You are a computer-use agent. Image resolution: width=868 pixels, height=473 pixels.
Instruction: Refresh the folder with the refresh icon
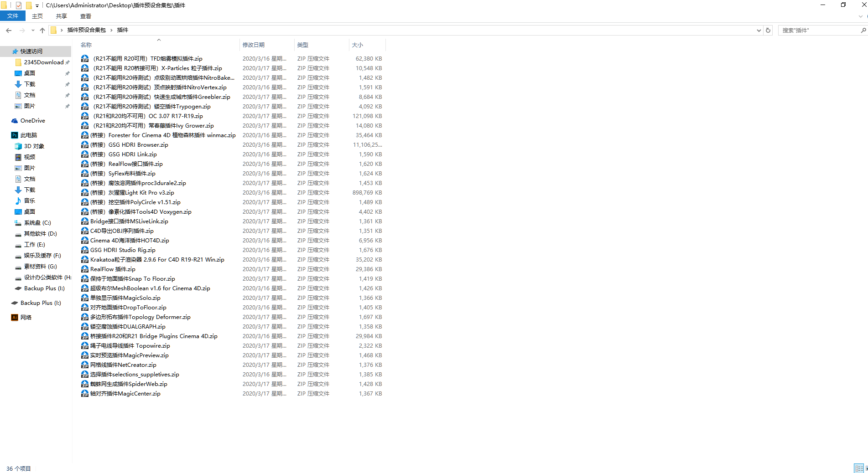pyautogui.click(x=768, y=30)
